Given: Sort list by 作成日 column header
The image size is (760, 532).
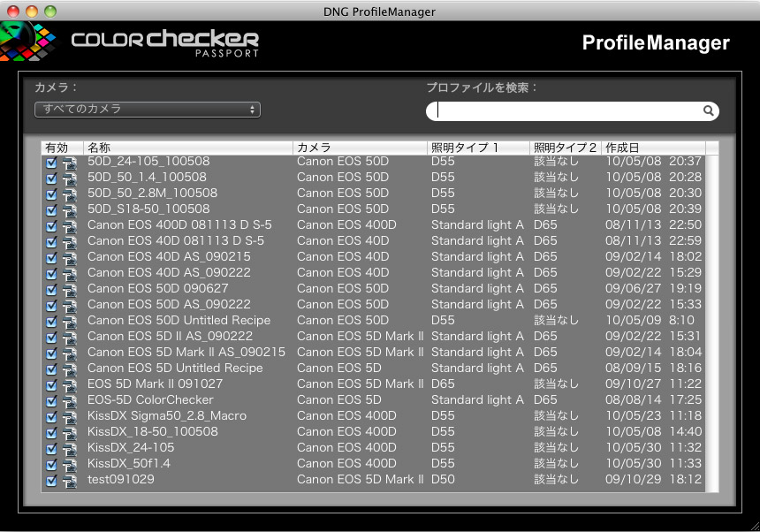Looking at the screenshot, I should click(x=653, y=148).
